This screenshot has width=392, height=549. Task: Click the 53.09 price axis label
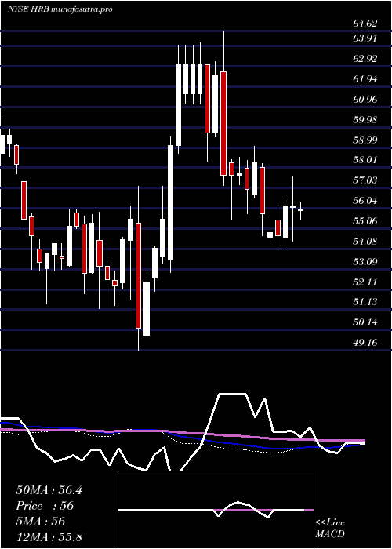pos(365,261)
